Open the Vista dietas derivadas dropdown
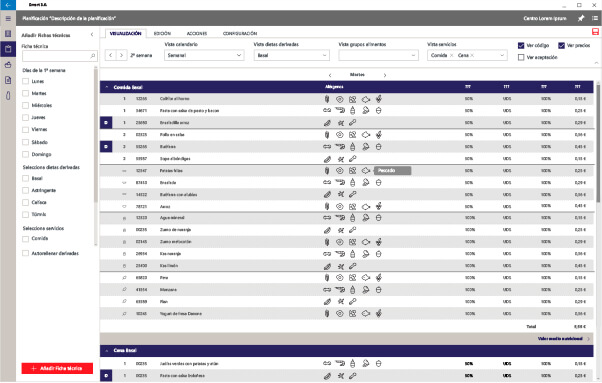Image resolution: width=602 pixels, height=383 pixels. pyautogui.click(x=291, y=56)
